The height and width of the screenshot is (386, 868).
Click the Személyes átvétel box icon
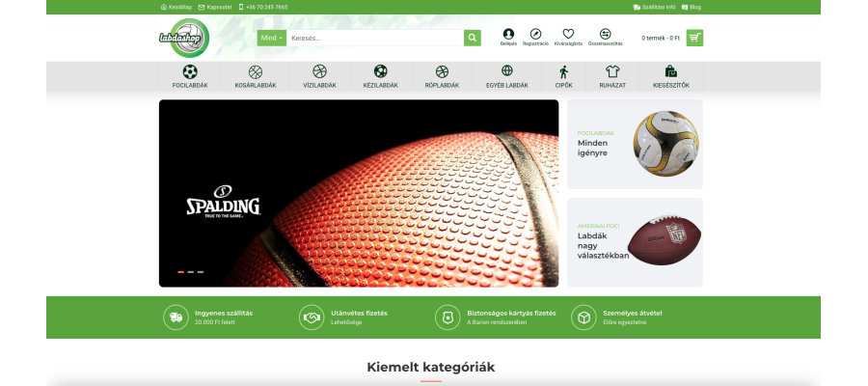point(584,317)
